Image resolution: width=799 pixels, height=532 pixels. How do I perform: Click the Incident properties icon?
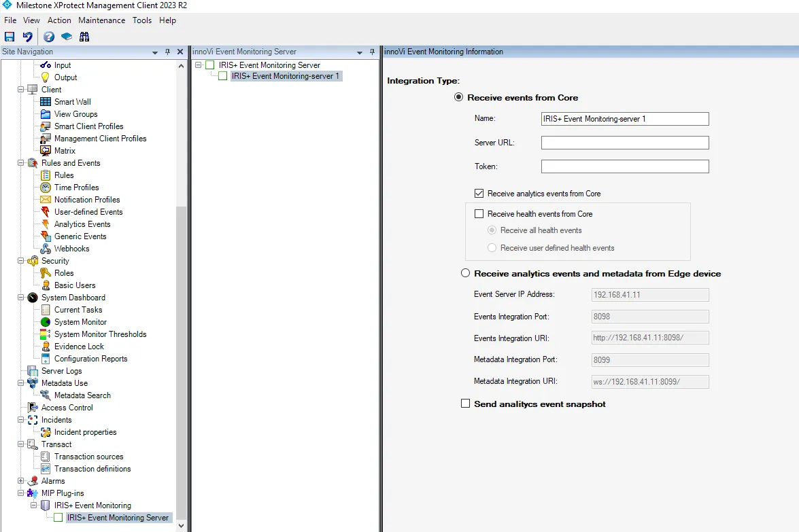46,432
